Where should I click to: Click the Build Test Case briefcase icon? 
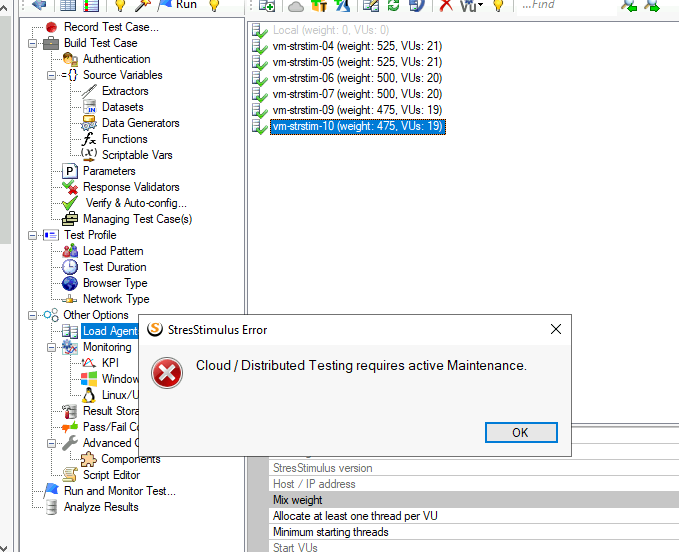click(51, 43)
